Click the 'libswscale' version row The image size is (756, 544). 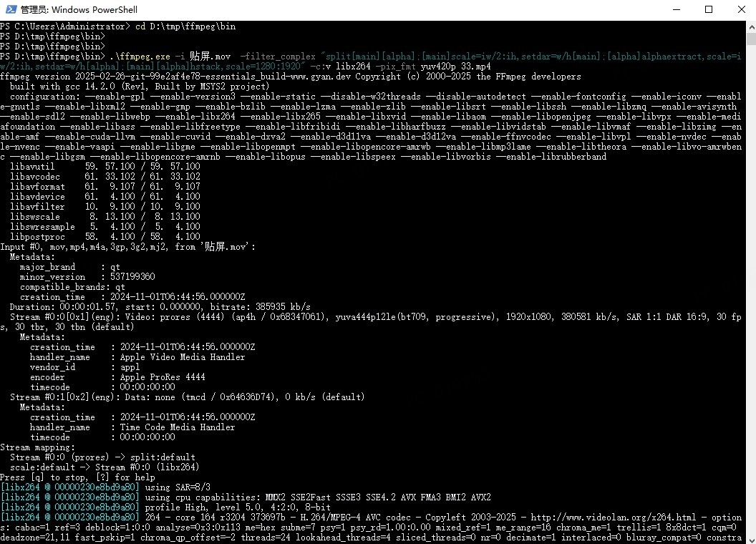[105, 217]
